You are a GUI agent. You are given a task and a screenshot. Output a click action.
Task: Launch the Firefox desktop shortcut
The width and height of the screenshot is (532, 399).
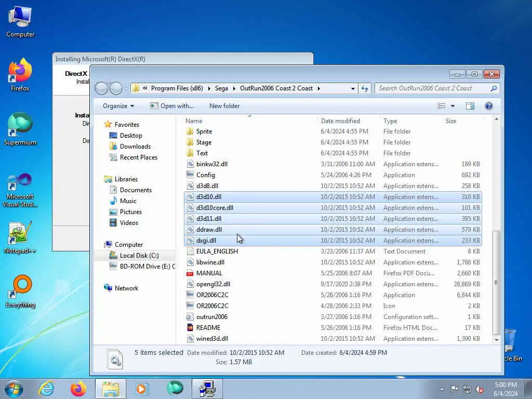20,75
